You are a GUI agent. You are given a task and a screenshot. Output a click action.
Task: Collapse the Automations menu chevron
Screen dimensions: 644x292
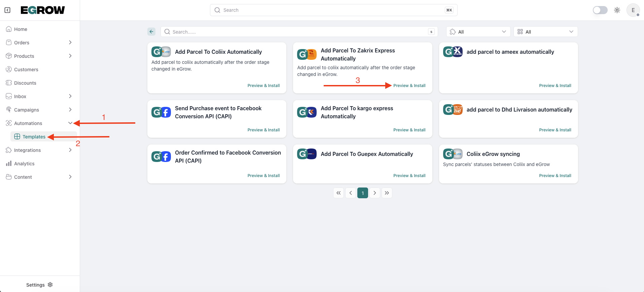coord(70,123)
